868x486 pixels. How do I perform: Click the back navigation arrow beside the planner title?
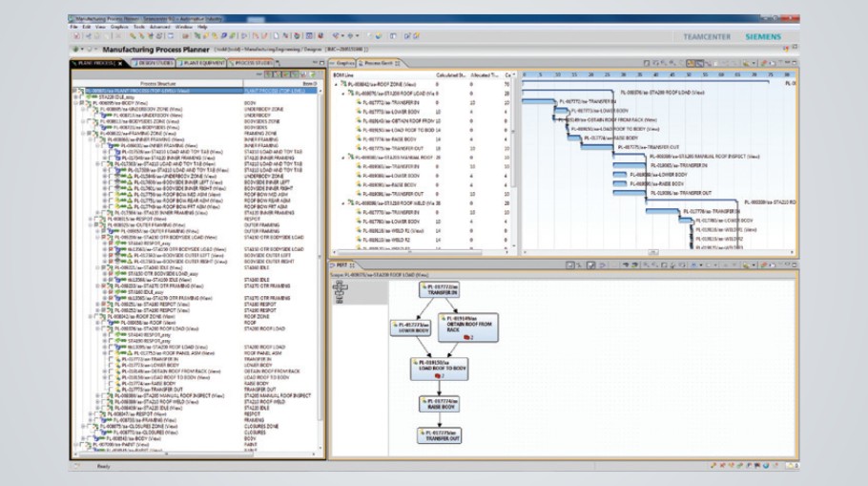(x=74, y=48)
